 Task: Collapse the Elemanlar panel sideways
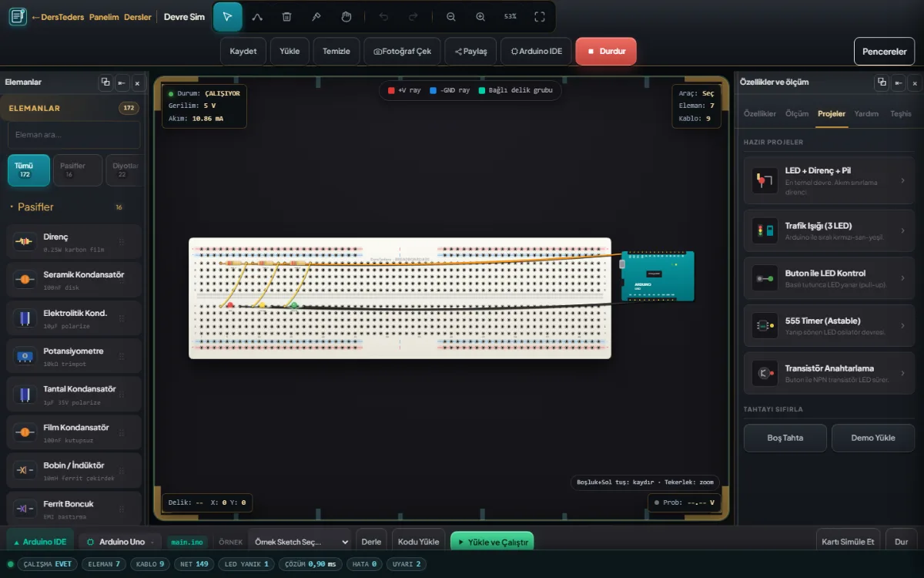122,82
